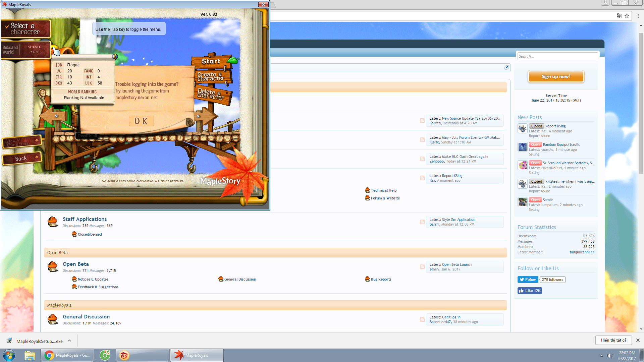Open Technical Help subforum
Image resolution: width=644 pixels, height=362 pixels.
[x=384, y=190]
